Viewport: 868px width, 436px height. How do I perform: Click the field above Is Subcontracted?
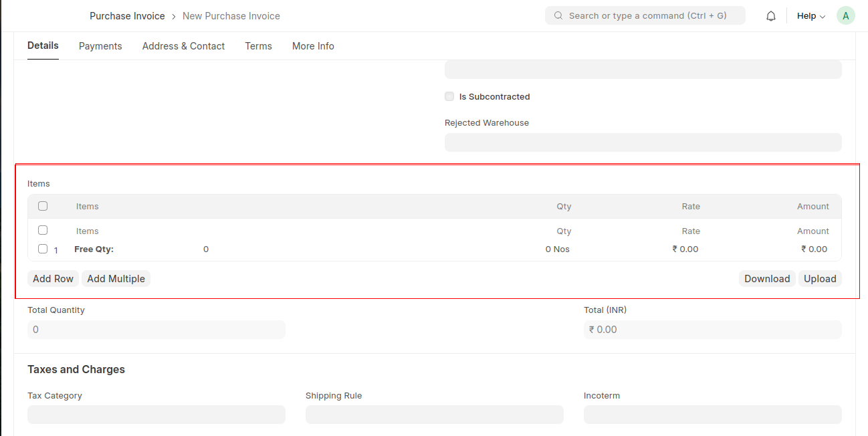(x=643, y=70)
